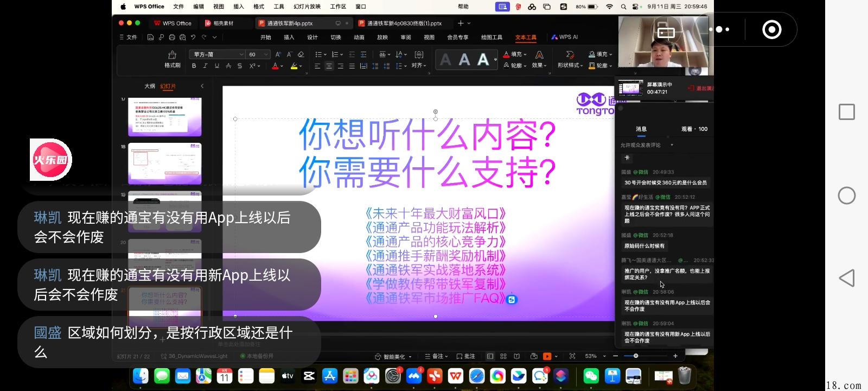Screen dimensions: 868x391
Task: Select slide 18 thumbnail
Action: (165, 163)
